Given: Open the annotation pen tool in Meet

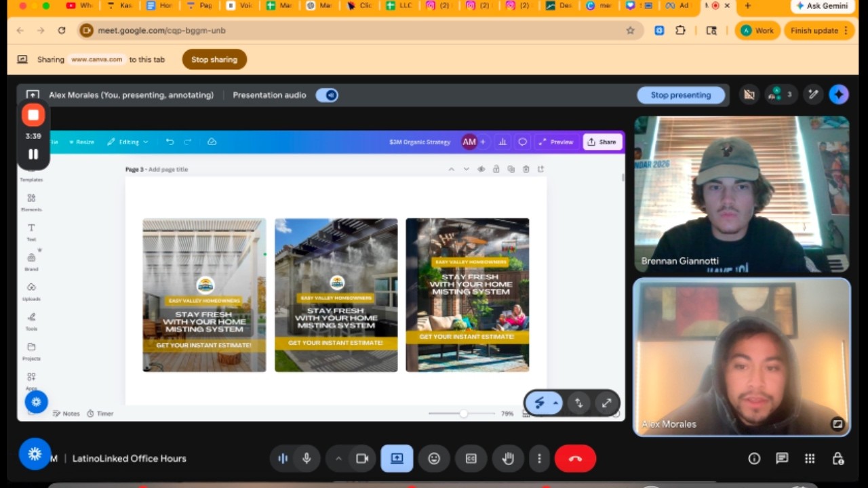Looking at the screenshot, I should [813, 95].
